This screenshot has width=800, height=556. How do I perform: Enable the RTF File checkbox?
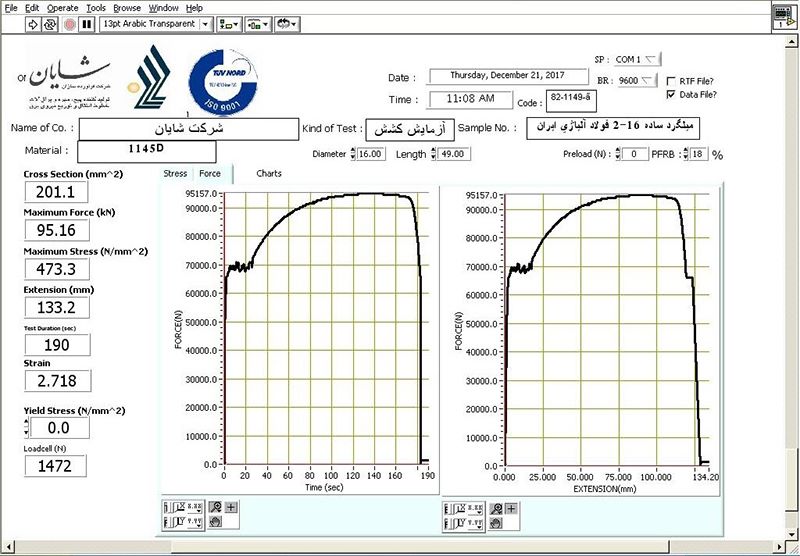click(672, 80)
